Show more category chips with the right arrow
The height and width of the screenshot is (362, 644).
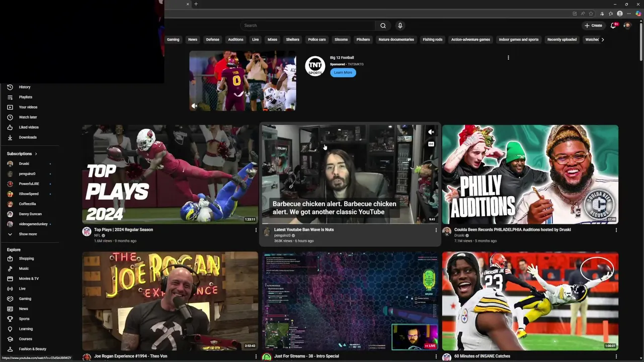[x=603, y=40]
